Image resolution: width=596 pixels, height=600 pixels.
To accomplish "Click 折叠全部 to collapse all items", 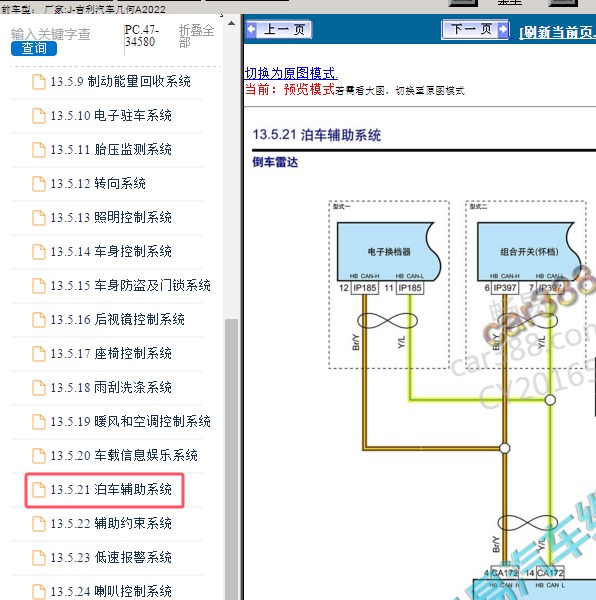I will 196,36.
